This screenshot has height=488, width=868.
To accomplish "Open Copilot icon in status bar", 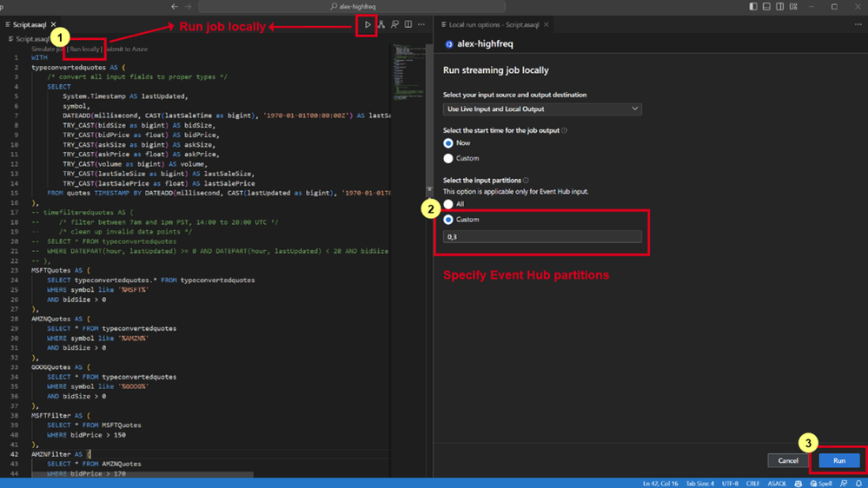I will pyautogui.click(x=798, y=484).
